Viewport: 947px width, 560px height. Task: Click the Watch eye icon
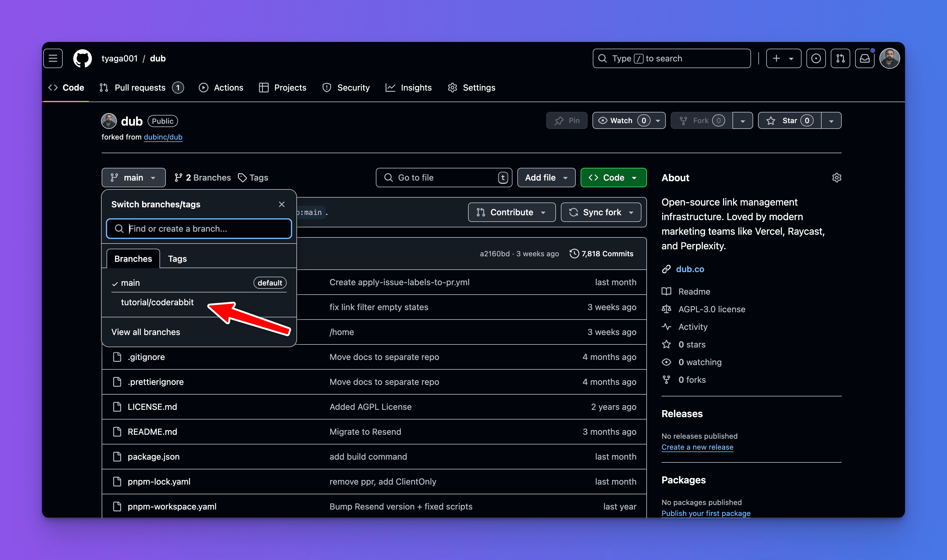(603, 120)
